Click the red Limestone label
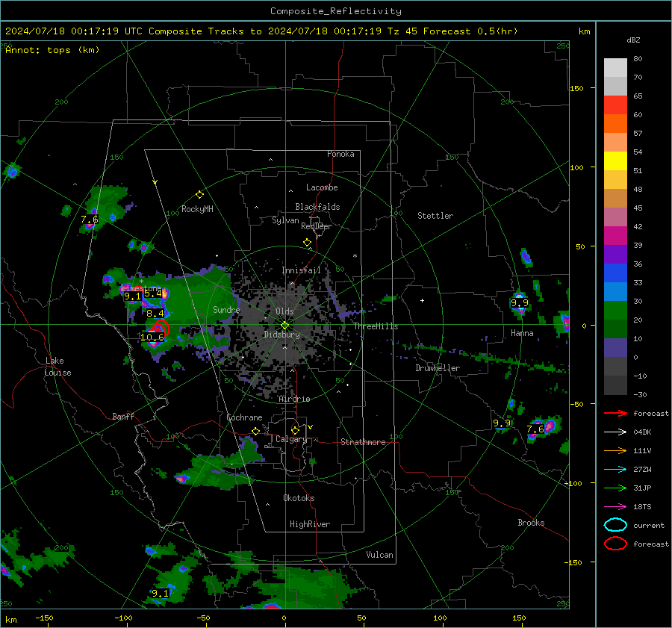 (x=140, y=288)
